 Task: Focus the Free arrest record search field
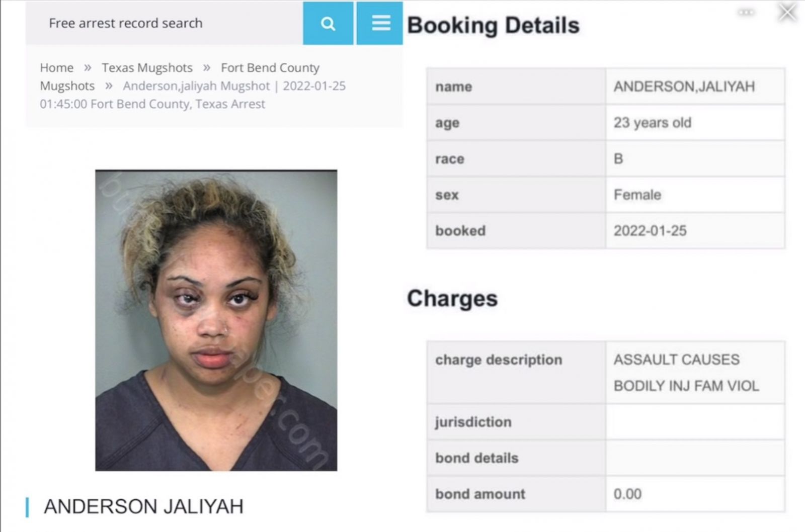point(164,23)
